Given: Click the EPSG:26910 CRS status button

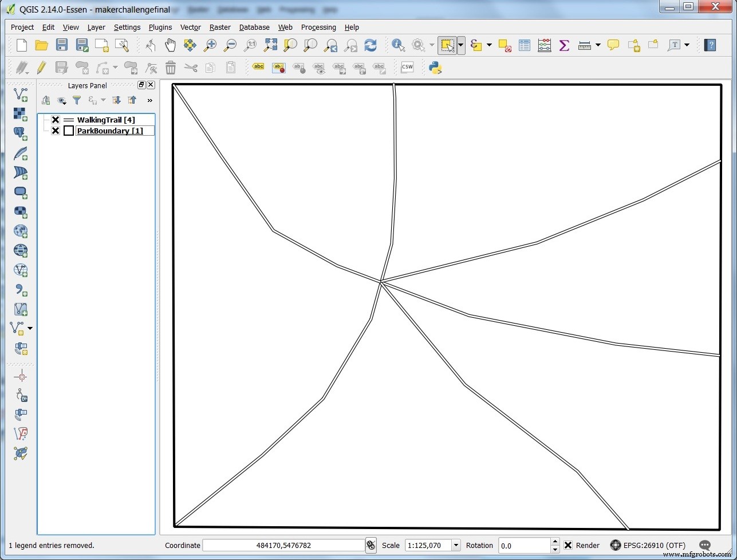Looking at the screenshot, I should [648, 545].
